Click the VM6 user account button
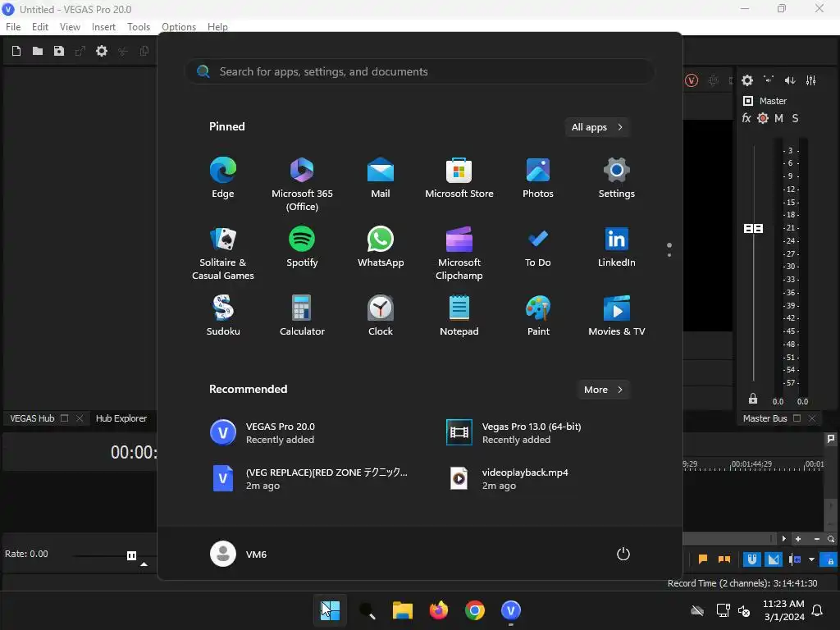The width and height of the screenshot is (840, 630). [239, 554]
